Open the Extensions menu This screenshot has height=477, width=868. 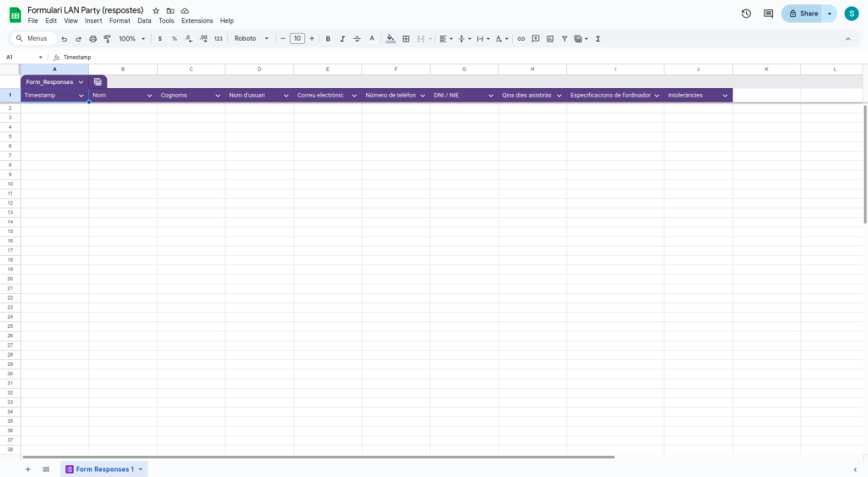(x=197, y=21)
